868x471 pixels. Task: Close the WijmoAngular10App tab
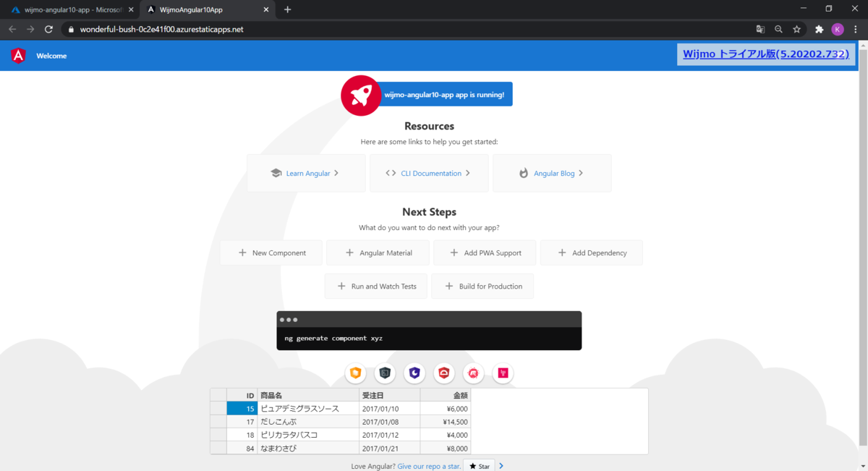(266, 9)
